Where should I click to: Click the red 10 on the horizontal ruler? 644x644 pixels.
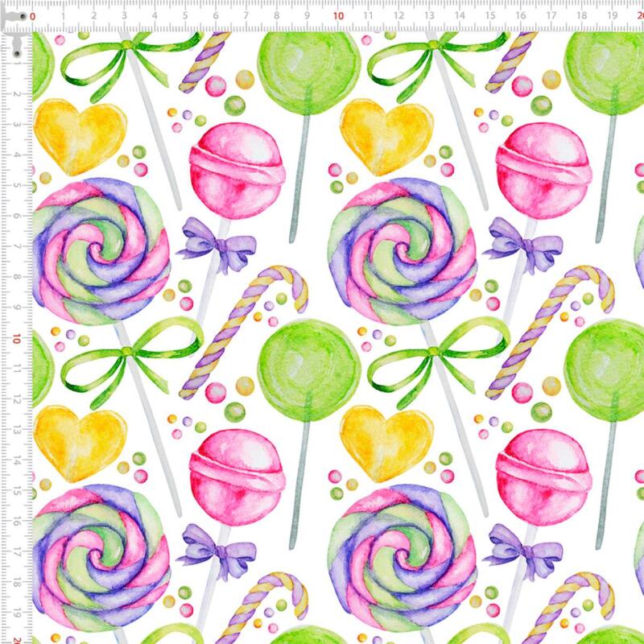pos(337,14)
